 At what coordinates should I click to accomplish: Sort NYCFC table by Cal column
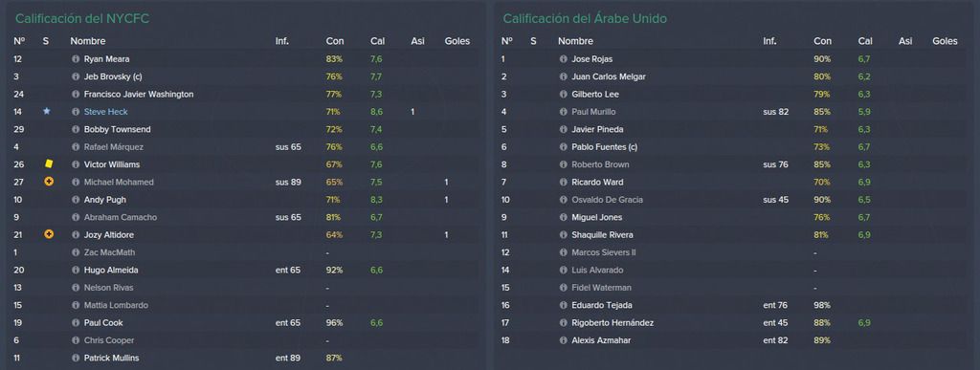[x=377, y=41]
